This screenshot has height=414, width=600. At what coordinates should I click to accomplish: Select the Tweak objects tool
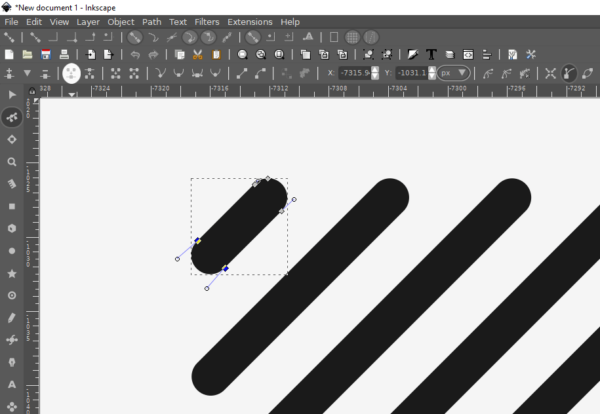click(12, 139)
